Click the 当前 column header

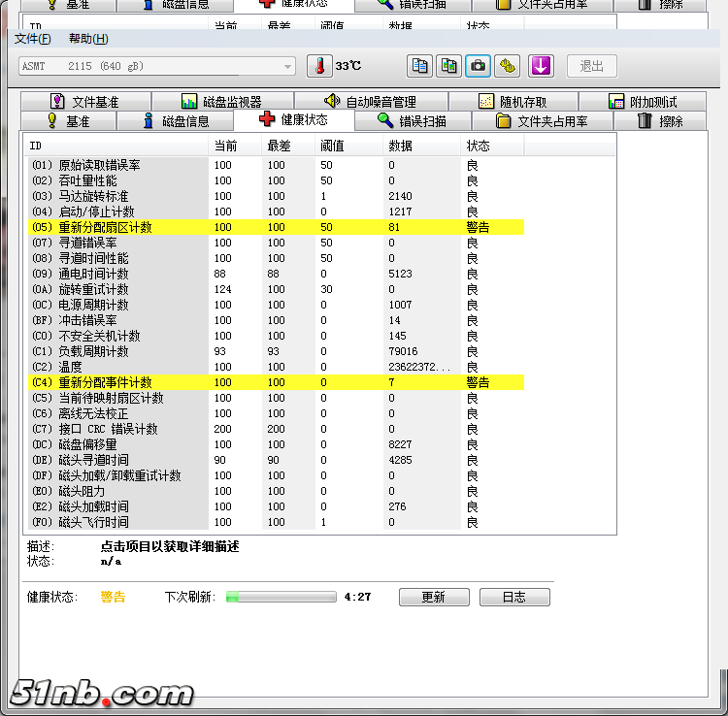pos(235,146)
